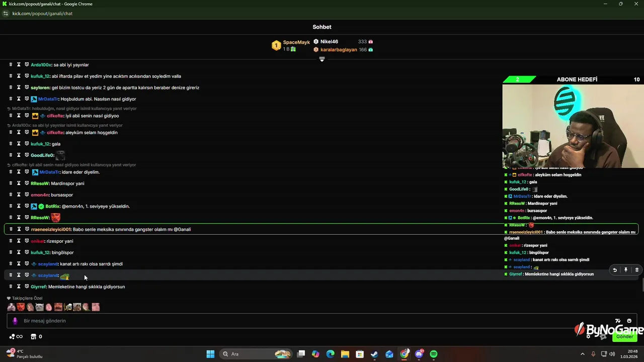Click the reply arrow on hovered message toolbar
This screenshot has width=644, height=362.
pos(614,270)
